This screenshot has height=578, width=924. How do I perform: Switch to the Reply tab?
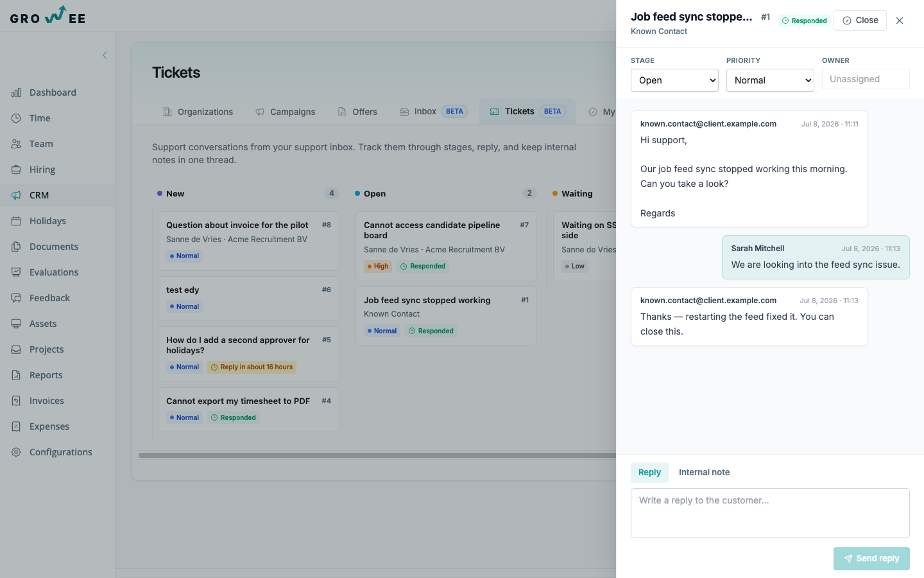click(649, 472)
